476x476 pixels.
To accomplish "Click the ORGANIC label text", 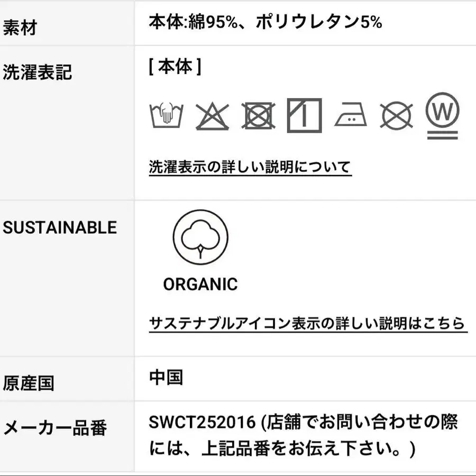I will pyautogui.click(x=200, y=285).
